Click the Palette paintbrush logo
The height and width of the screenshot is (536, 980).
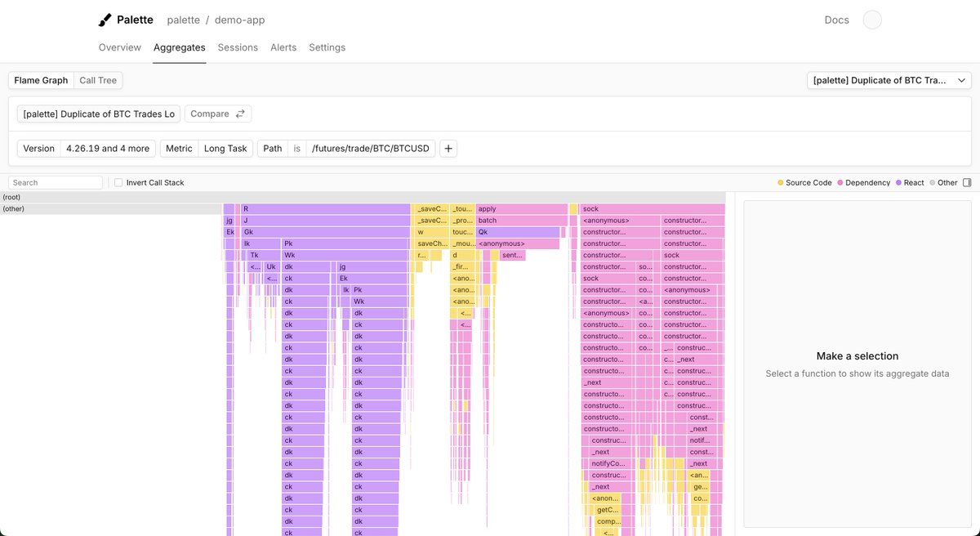[105, 20]
